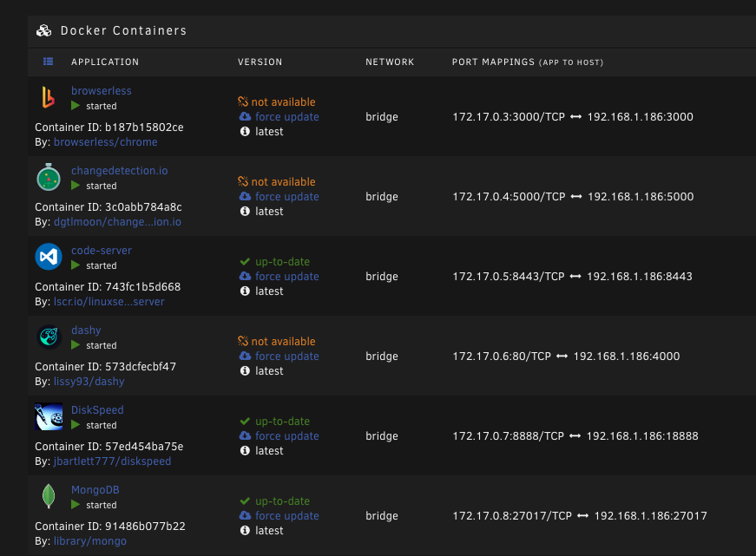Click the info icon in changedetection.io row
Image resolution: width=756 pixels, height=556 pixels.
[x=245, y=211]
